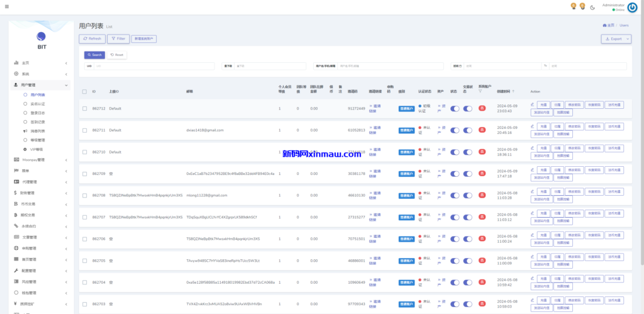Click the BIT logo in the sidebar
This screenshot has width=644, height=314.
point(41,37)
